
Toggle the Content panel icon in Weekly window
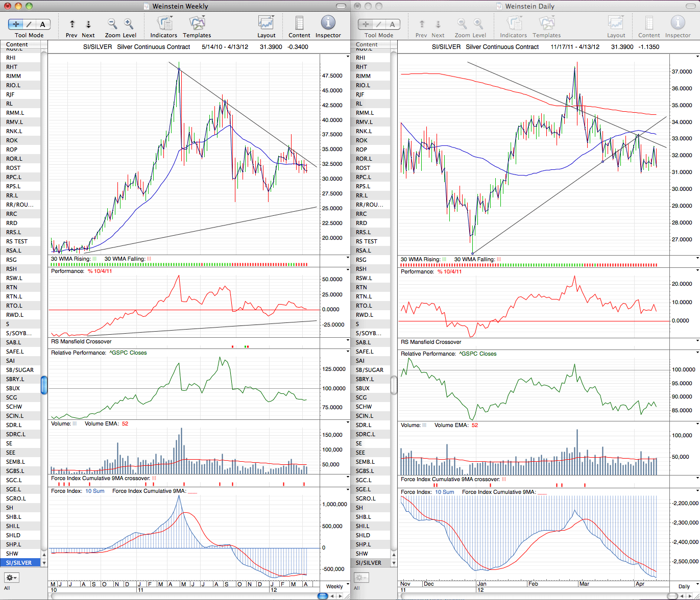(299, 23)
